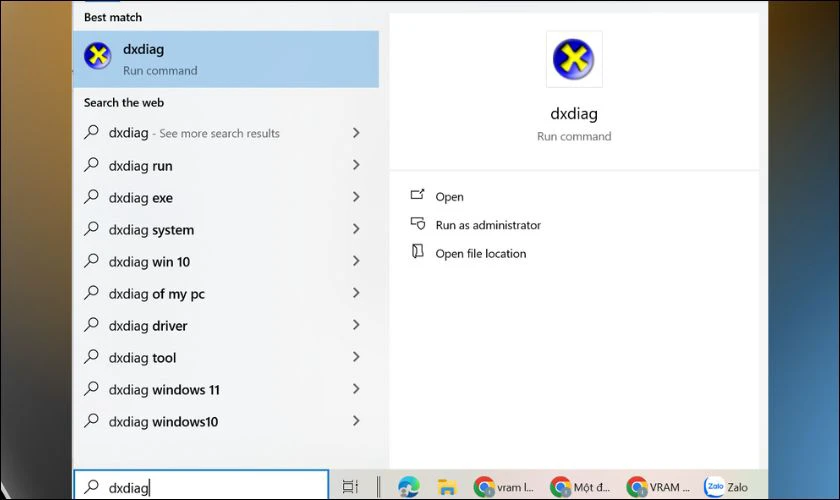The height and width of the screenshot is (500, 840).
Task: Expand the 'dxdiag tool' suggestion chevron
Action: tap(356, 357)
